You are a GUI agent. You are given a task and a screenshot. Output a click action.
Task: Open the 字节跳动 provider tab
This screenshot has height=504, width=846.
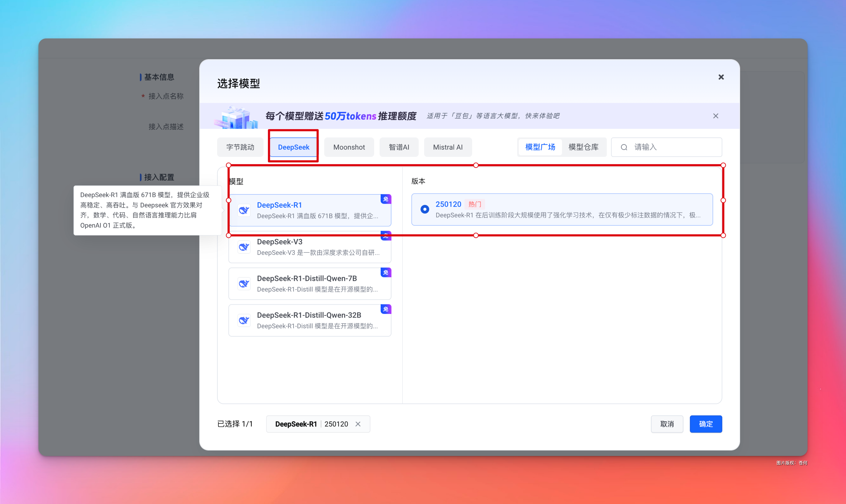240,147
